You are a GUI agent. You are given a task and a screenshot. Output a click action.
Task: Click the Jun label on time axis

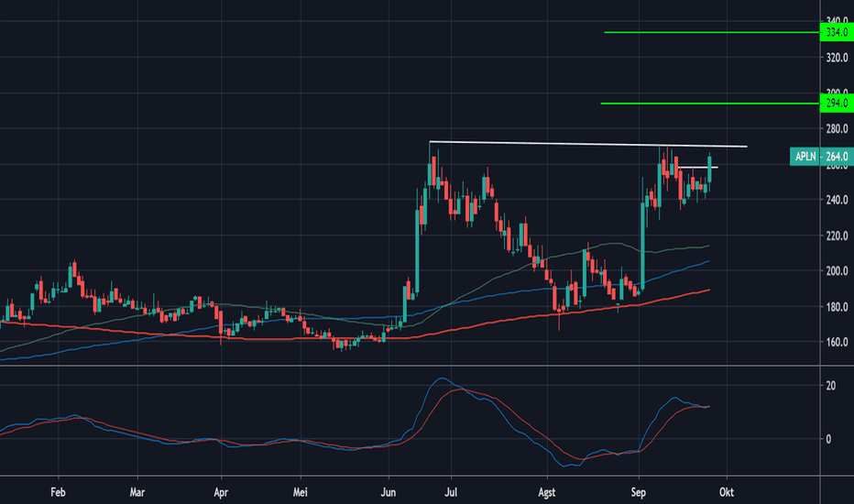point(388,492)
